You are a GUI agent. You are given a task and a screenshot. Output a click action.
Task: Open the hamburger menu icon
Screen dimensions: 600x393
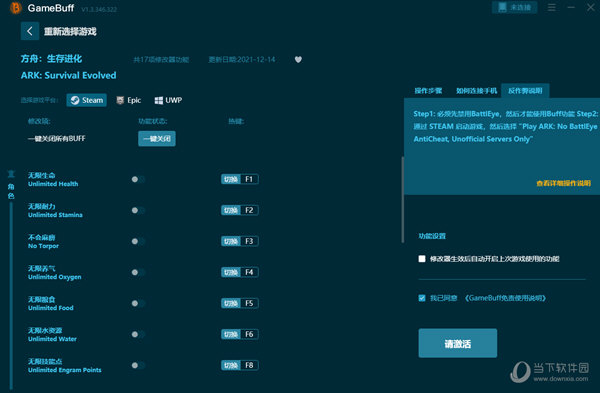[x=551, y=7]
